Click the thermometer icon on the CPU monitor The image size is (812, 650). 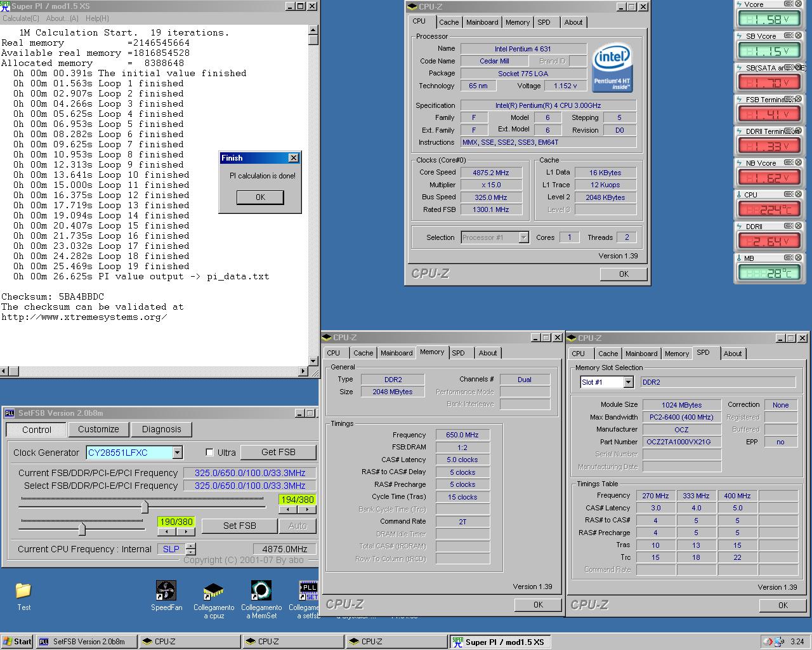(x=739, y=194)
